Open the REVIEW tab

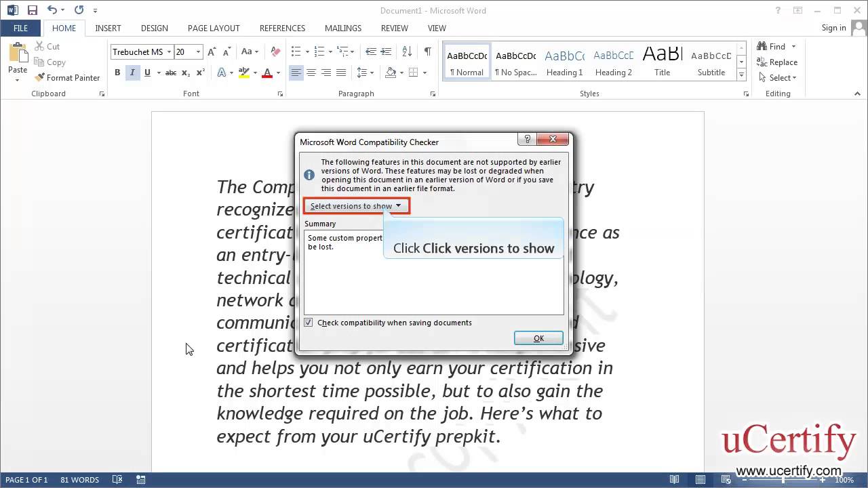[x=395, y=28]
